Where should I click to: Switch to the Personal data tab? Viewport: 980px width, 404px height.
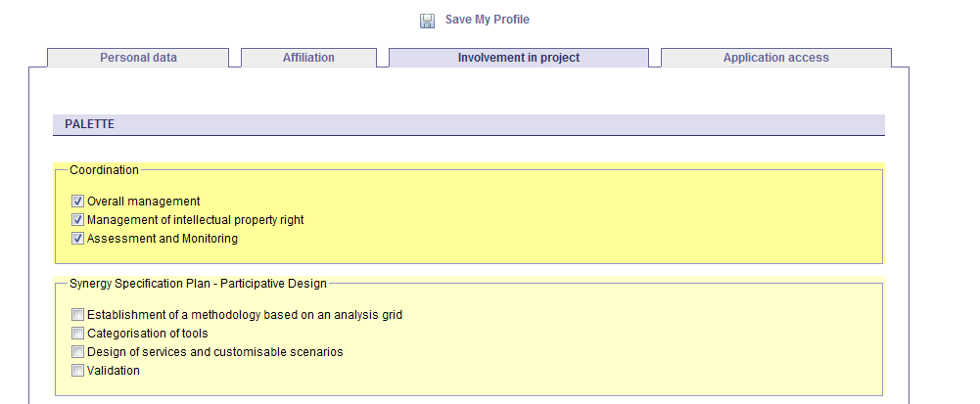pos(138,58)
